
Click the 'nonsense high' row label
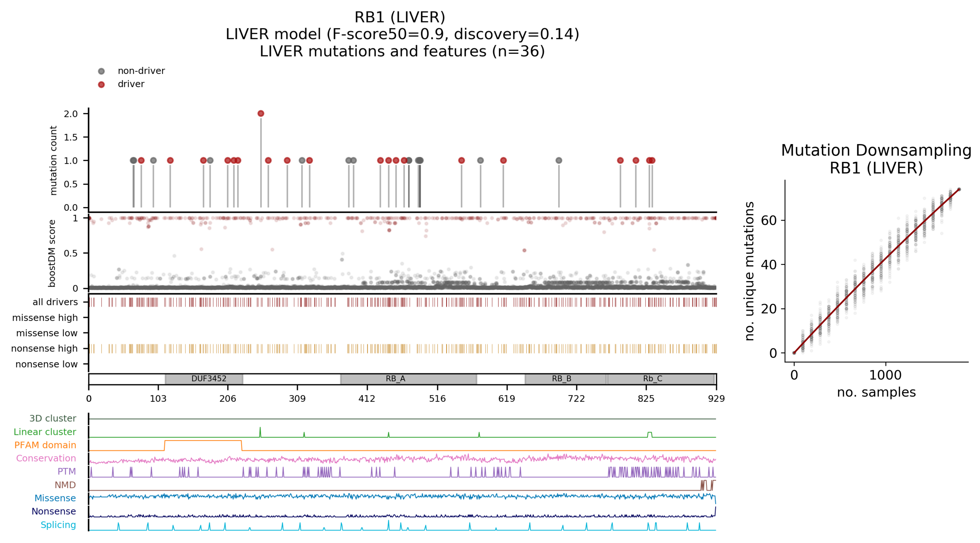(44, 349)
